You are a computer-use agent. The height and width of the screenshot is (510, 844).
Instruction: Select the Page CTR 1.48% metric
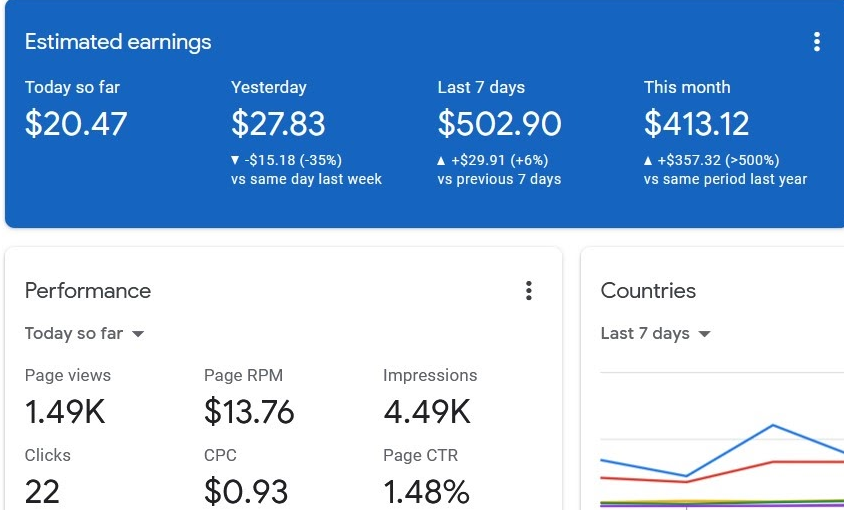tap(426, 490)
